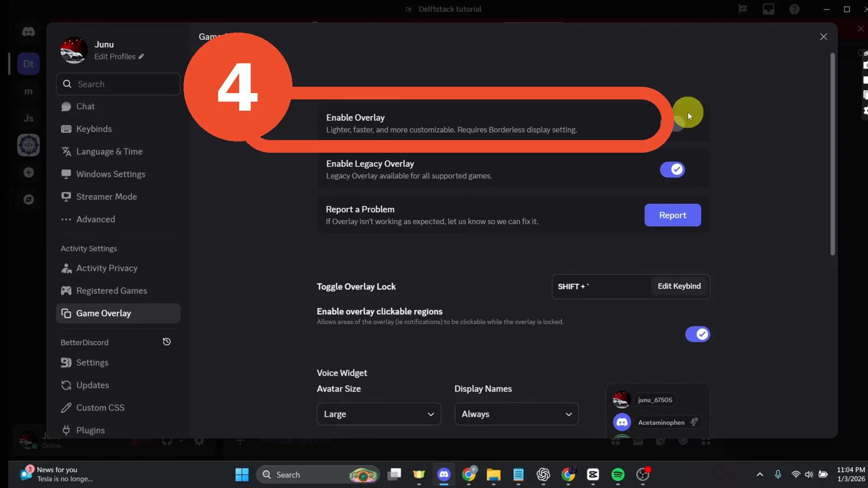This screenshot has height=488, width=868.
Task: Select the Dt server icon
Action: (28, 64)
